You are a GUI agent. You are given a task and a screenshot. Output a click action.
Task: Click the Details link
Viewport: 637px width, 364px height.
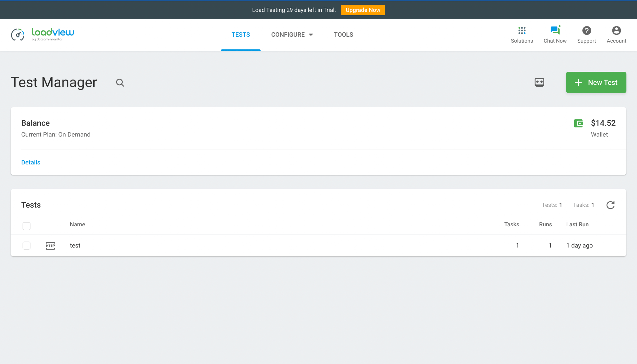(31, 163)
